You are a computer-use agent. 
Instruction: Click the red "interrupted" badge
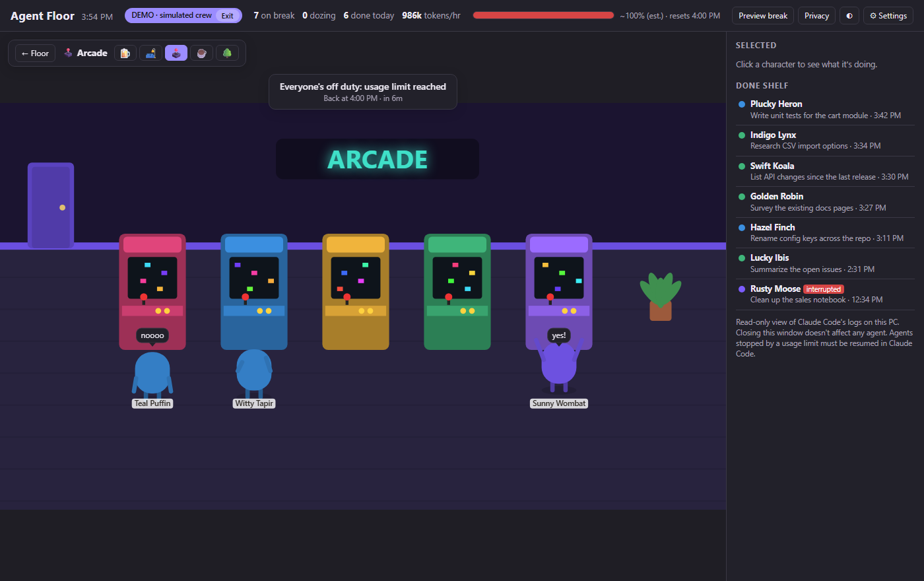824,289
